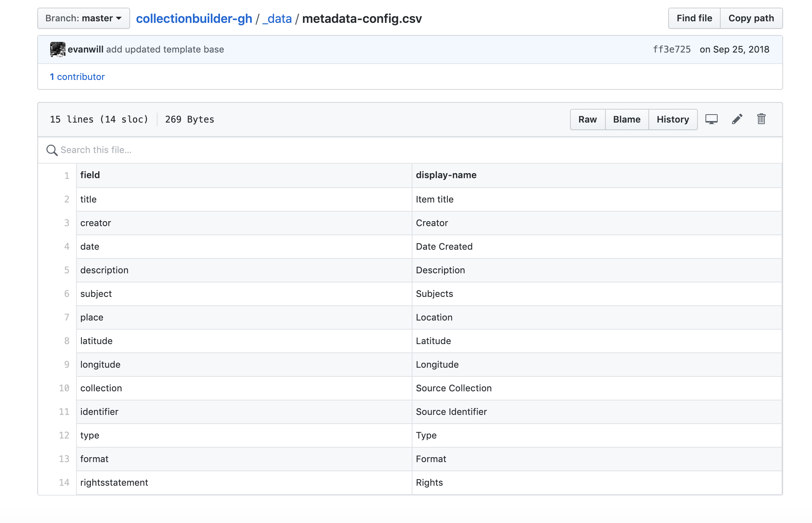Click the Find file button
The height and width of the screenshot is (523, 812).
[694, 18]
